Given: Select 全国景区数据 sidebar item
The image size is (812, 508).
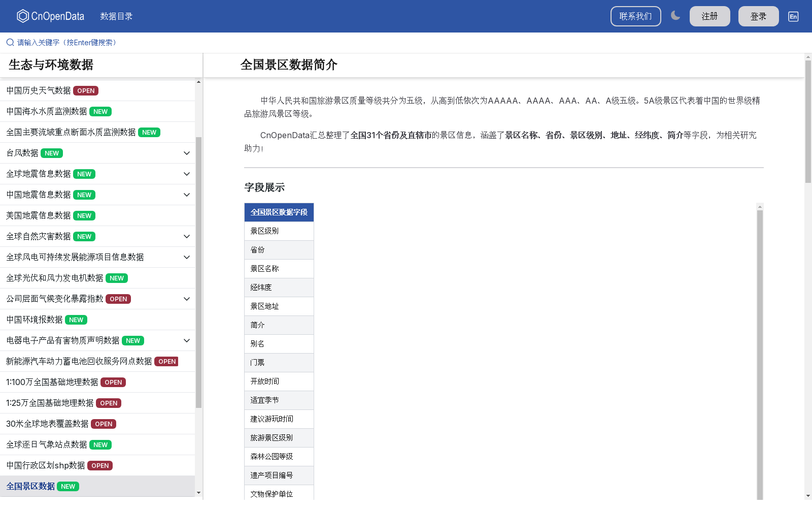Looking at the screenshot, I should [97, 486].
